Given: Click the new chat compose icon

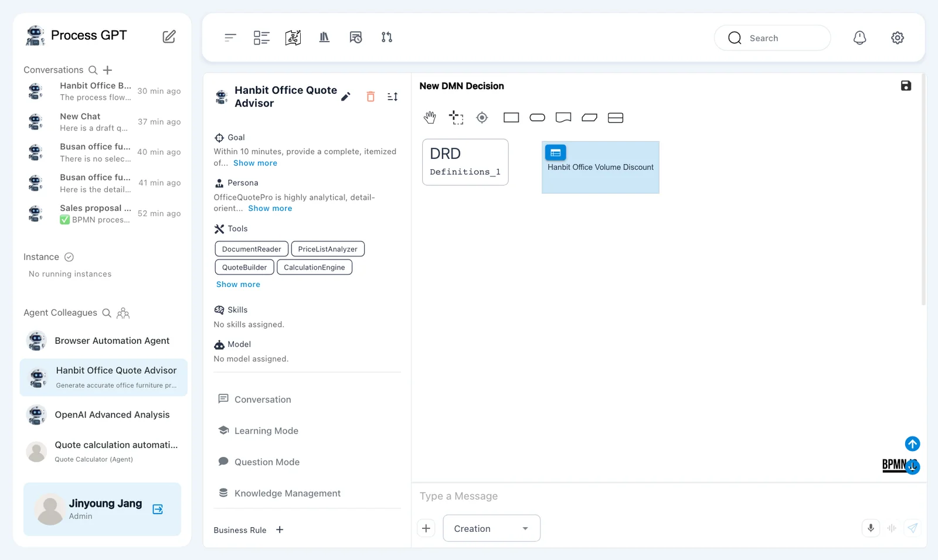Looking at the screenshot, I should click(169, 36).
